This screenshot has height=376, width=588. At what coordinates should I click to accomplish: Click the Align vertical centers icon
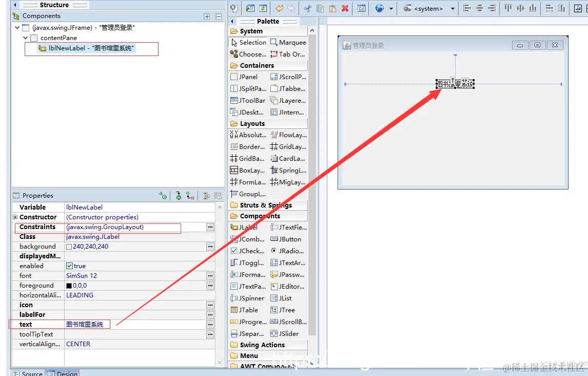520,8
